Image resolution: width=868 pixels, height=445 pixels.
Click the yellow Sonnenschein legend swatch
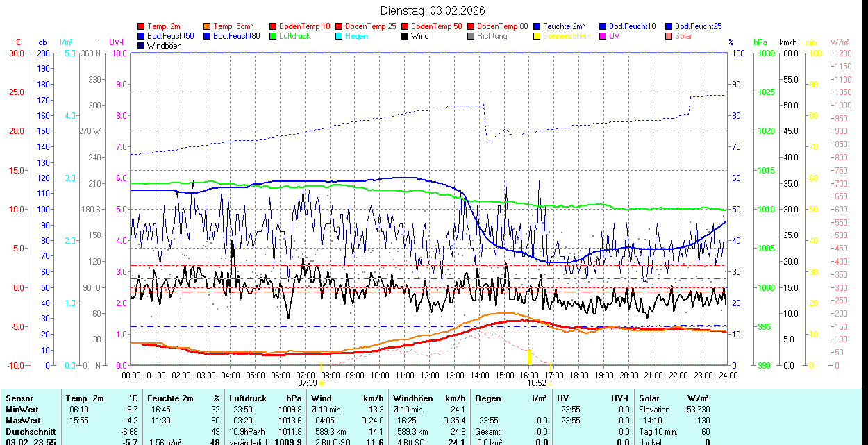tap(537, 36)
